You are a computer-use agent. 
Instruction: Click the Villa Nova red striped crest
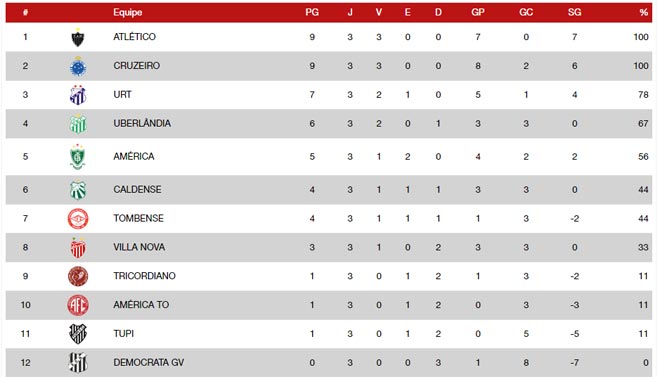pyautogui.click(x=78, y=248)
